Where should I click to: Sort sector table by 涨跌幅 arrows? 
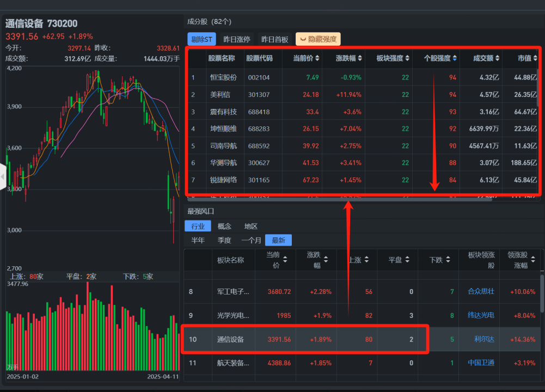(x=326, y=260)
